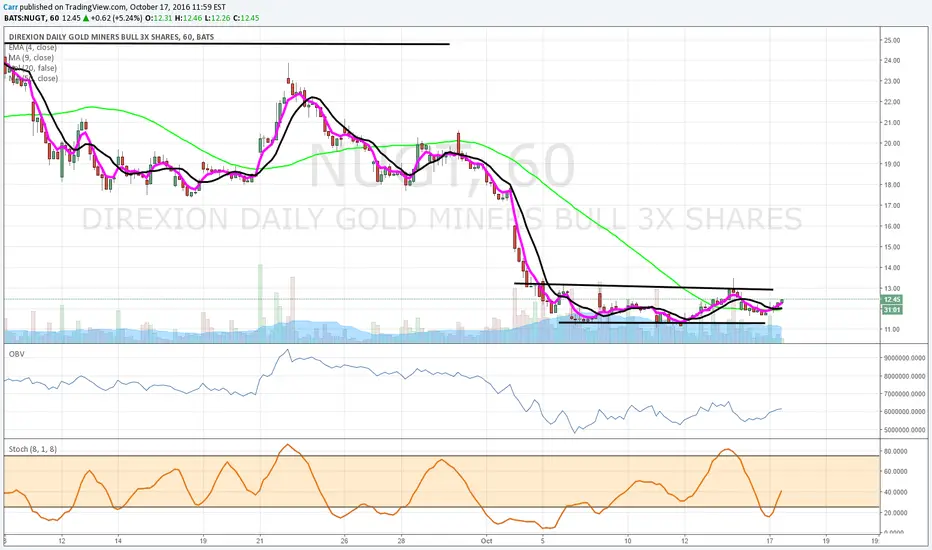Viewport: 932px width, 550px height.
Task: Select the Stoch (8, 1, 8) pane label
Action: pos(33,449)
